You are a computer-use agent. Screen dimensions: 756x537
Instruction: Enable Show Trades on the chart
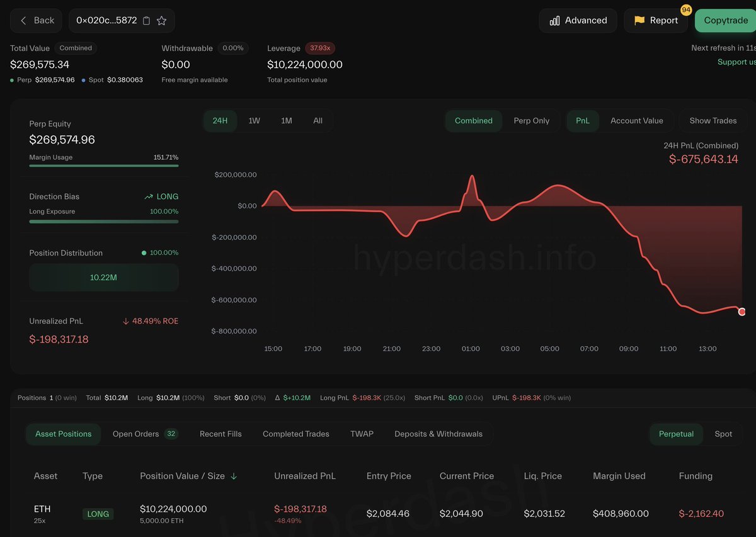[713, 120]
